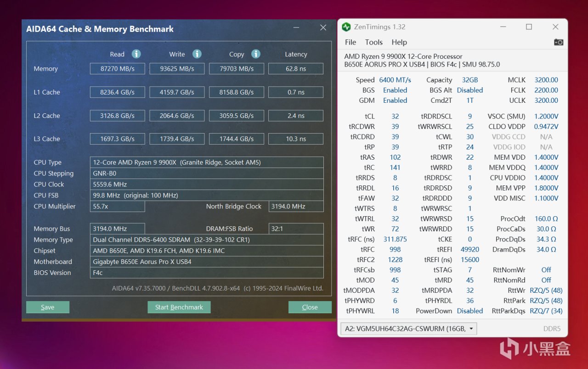Open the A2 memory module dropdown
This screenshot has width=588, height=369.
408,329
